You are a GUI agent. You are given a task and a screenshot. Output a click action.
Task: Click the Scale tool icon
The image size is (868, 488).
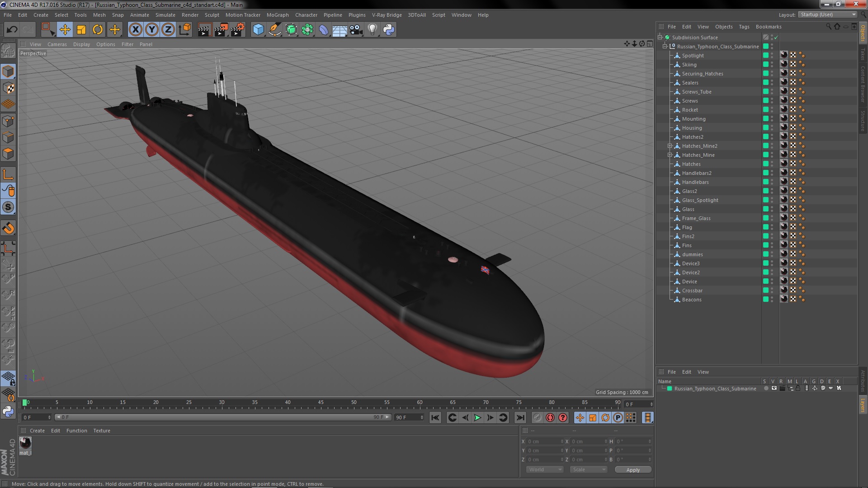click(x=81, y=30)
